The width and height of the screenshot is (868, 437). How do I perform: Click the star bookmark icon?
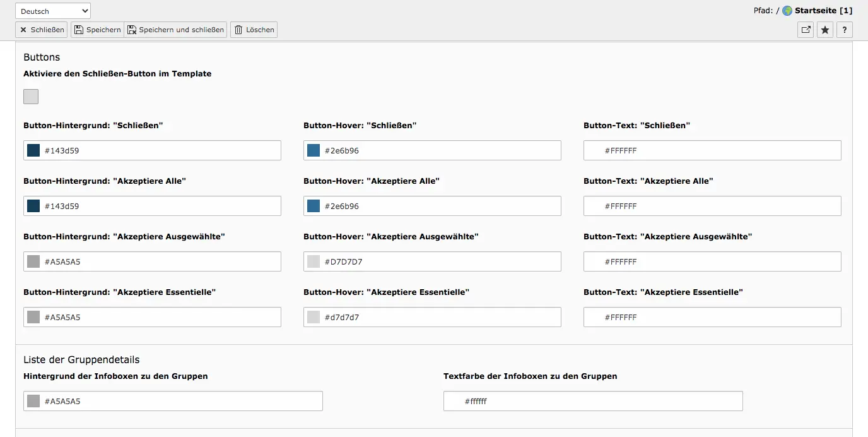coord(825,30)
